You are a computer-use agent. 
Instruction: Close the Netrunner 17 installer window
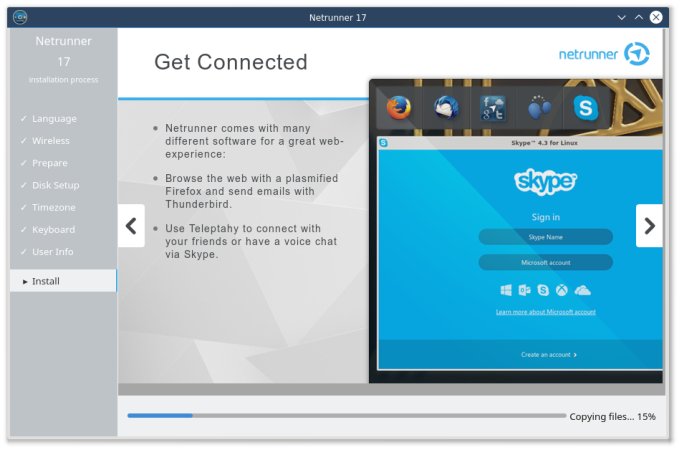click(656, 17)
